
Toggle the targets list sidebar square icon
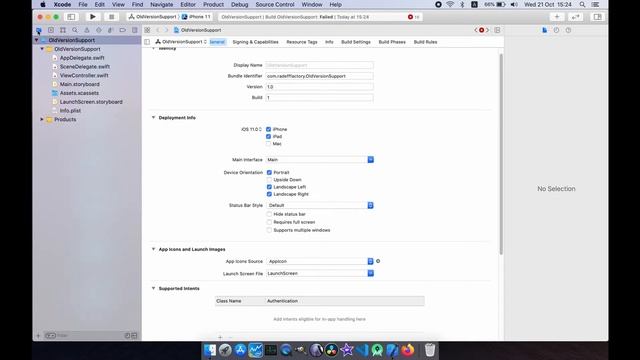click(147, 42)
